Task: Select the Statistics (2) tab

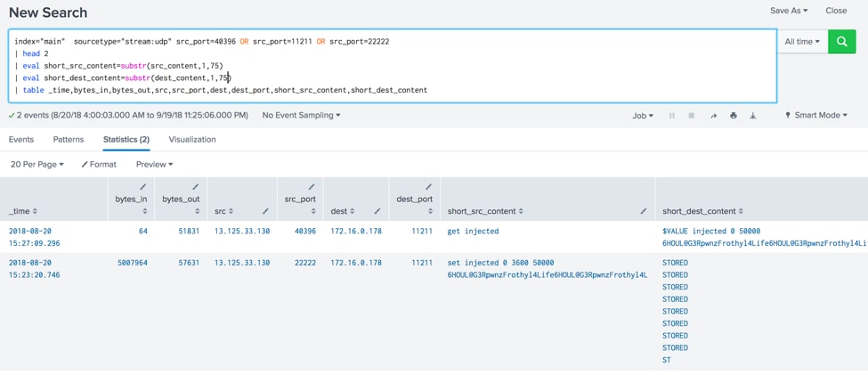Action: (126, 140)
